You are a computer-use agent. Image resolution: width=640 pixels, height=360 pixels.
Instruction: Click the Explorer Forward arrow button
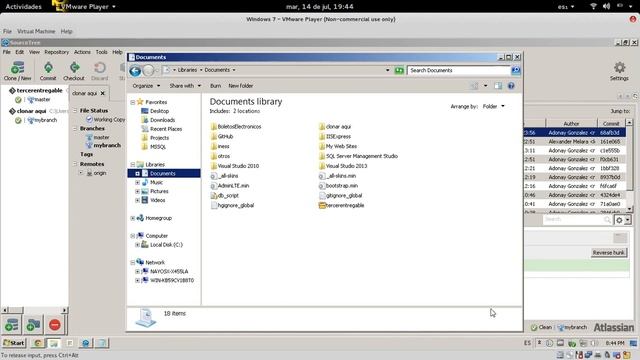(x=149, y=71)
